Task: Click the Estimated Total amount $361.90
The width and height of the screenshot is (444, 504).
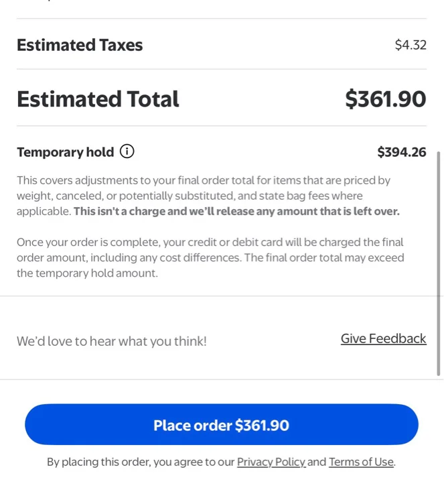Action: (386, 99)
